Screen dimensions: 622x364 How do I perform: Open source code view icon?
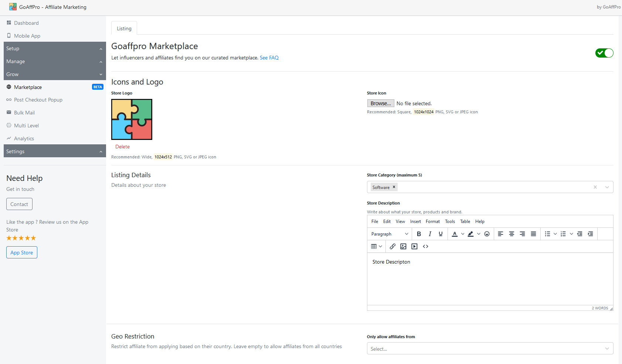pyautogui.click(x=425, y=246)
